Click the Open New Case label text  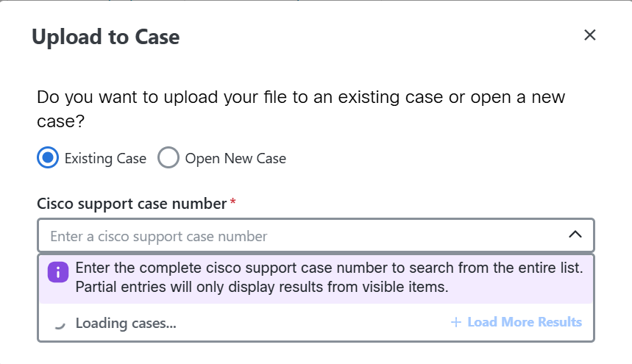pos(235,158)
